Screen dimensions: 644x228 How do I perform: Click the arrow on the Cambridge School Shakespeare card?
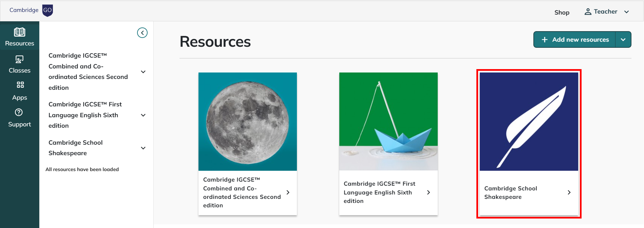569,192
